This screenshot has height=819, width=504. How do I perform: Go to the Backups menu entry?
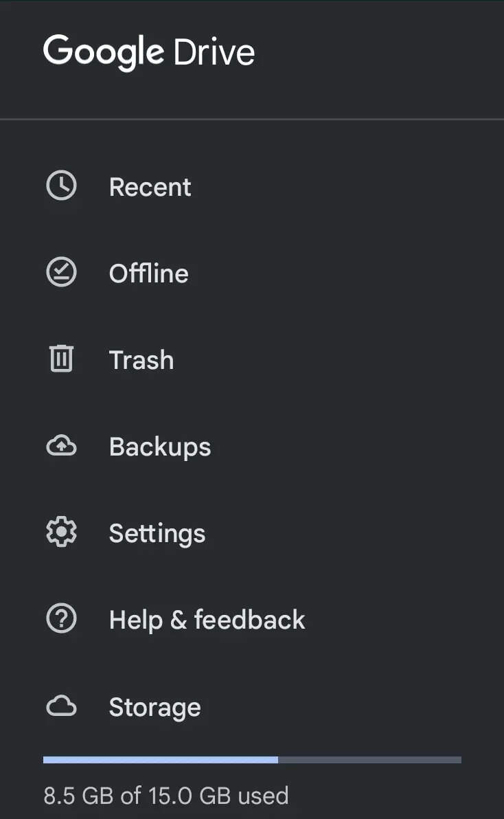point(252,447)
